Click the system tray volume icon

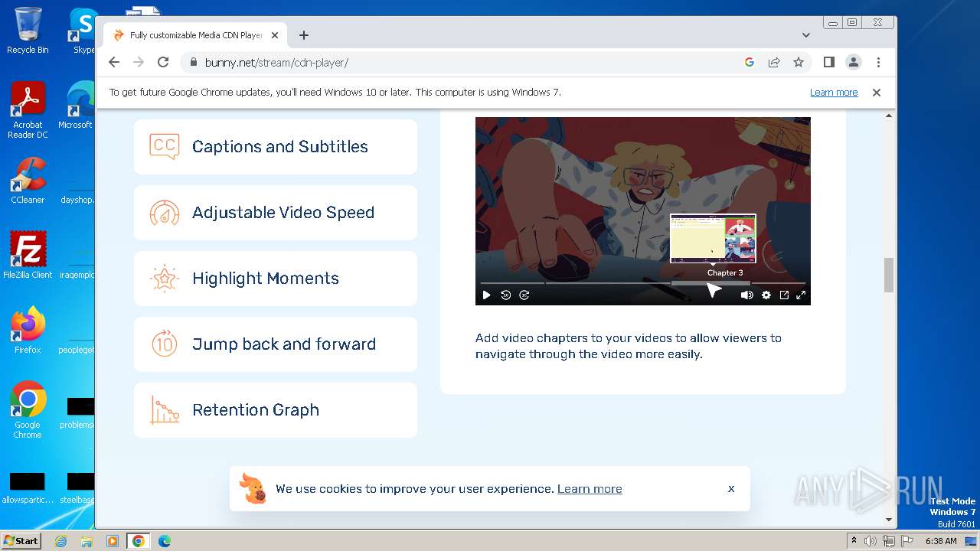(x=871, y=541)
